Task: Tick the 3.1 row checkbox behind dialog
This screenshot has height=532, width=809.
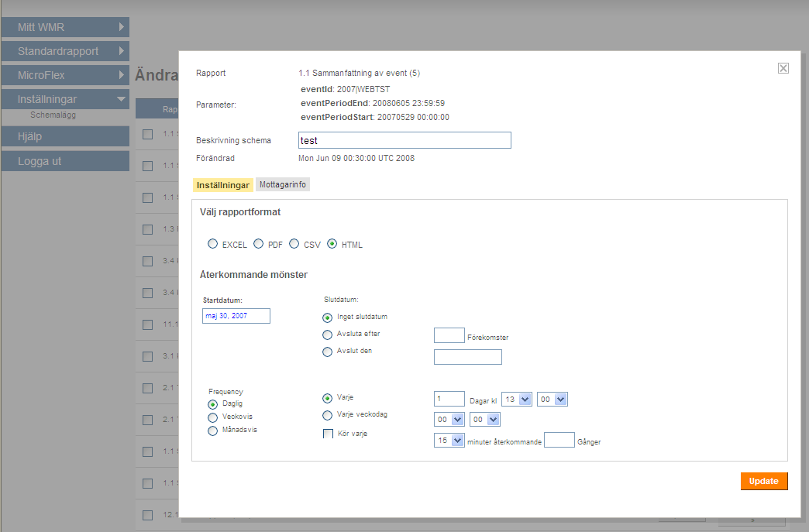Action: click(x=147, y=356)
